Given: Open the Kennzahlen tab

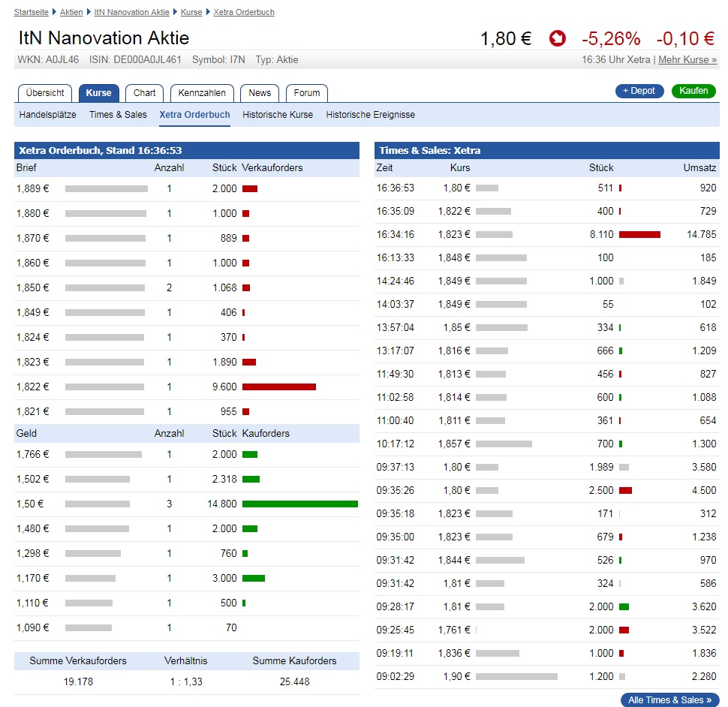Looking at the screenshot, I should 202,93.
